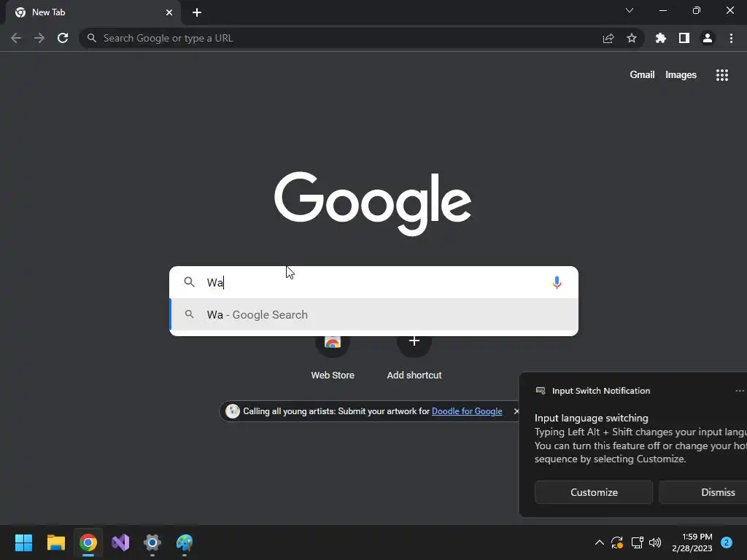Click the Google logo
The image size is (747, 560).
click(373, 203)
